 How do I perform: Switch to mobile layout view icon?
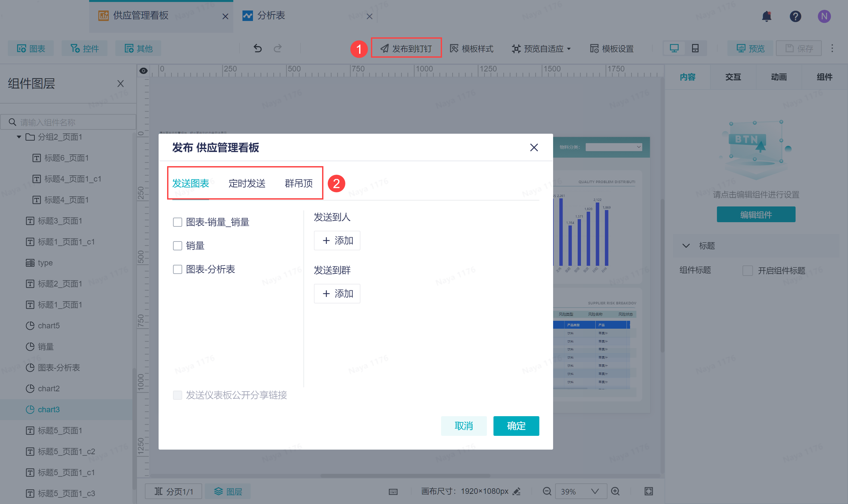click(695, 48)
